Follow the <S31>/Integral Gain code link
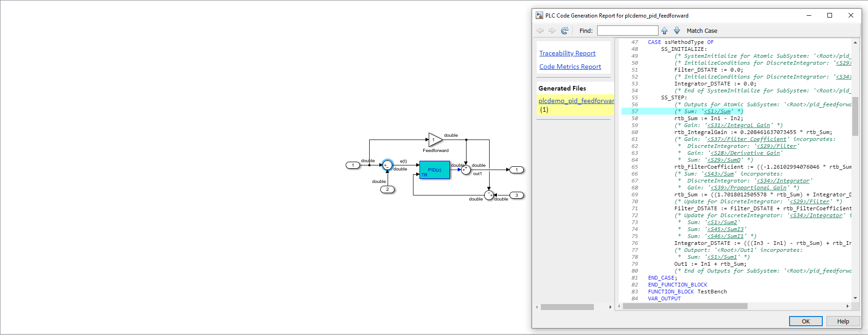This screenshot has height=335, width=868. click(x=738, y=125)
